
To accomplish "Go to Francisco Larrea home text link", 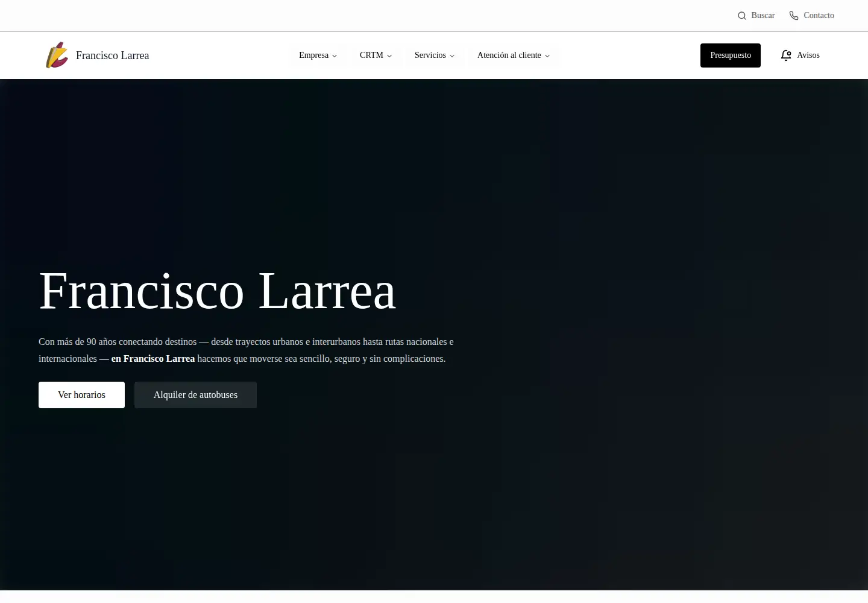I will (x=113, y=55).
